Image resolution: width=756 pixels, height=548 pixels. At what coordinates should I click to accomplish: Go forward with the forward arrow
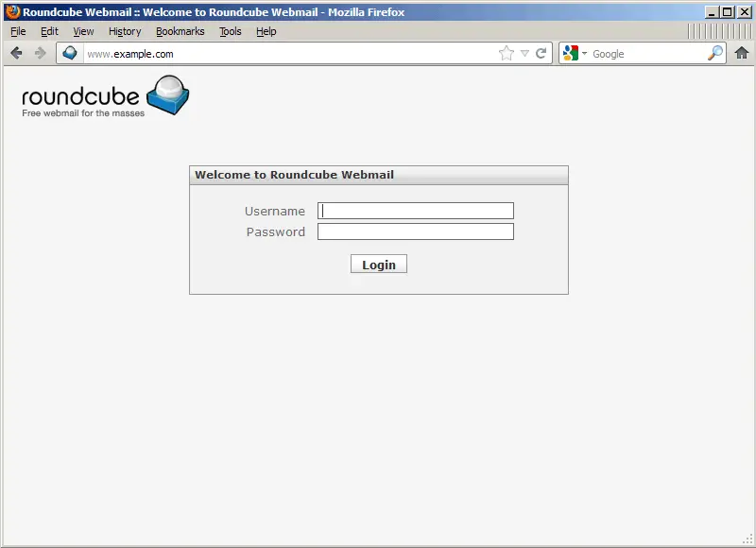pos(40,53)
